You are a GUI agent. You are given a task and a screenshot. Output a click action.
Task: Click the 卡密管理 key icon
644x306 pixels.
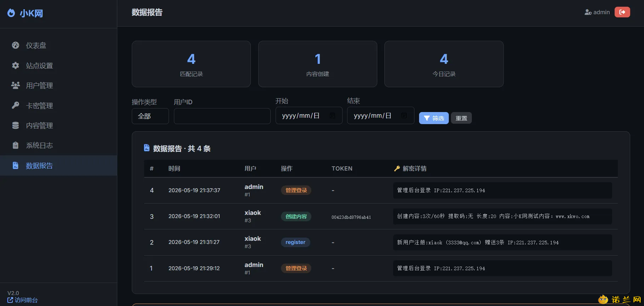tap(16, 105)
